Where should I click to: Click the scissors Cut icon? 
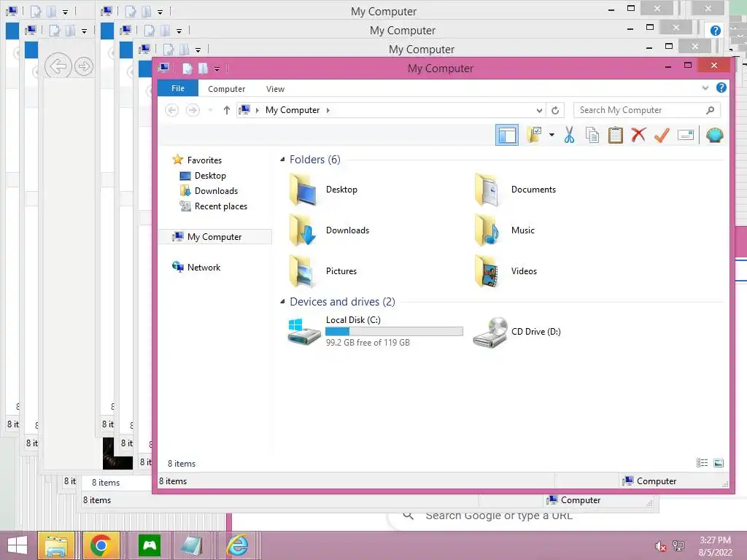tap(569, 135)
